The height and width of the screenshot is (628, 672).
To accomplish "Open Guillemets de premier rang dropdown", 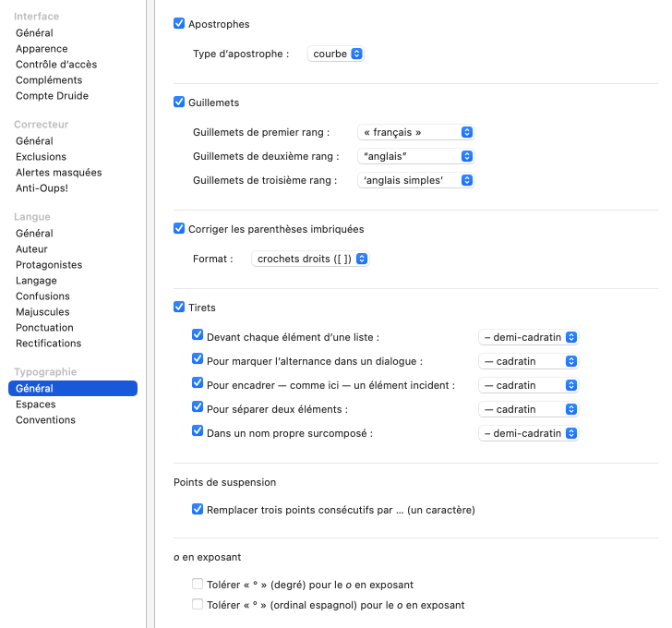I will pos(415,132).
